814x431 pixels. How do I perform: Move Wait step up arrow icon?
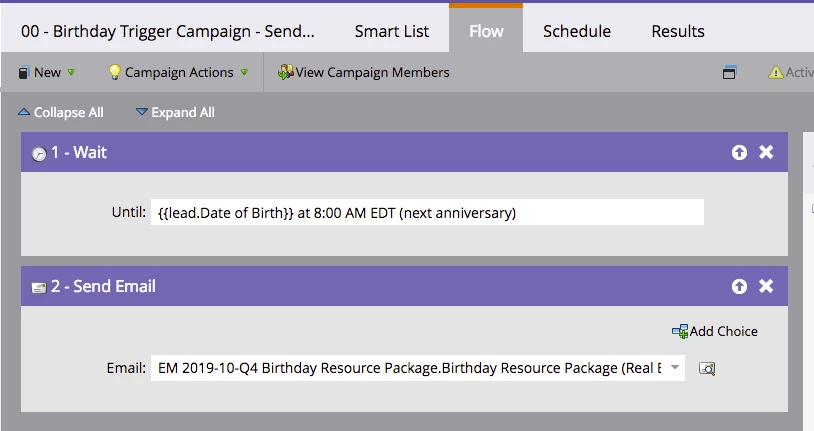click(739, 153)
